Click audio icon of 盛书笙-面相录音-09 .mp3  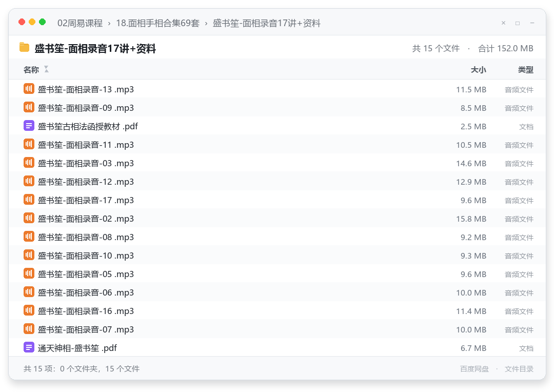pyautogui.click(x=29, y=107)
